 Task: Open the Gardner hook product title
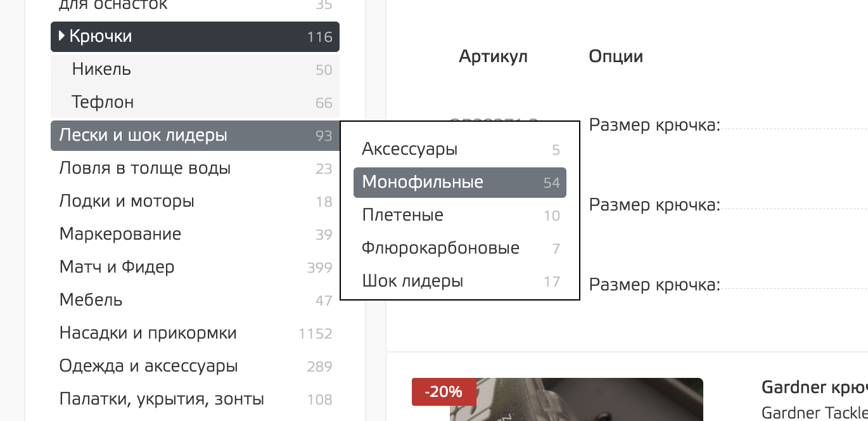click(x=814, y=388)
